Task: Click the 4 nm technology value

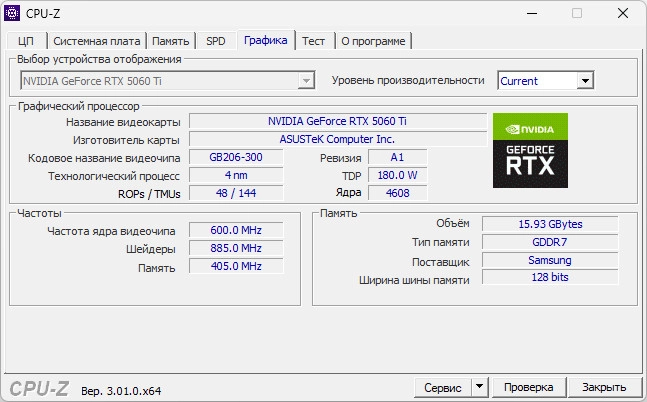Action: tap(236, 175)
